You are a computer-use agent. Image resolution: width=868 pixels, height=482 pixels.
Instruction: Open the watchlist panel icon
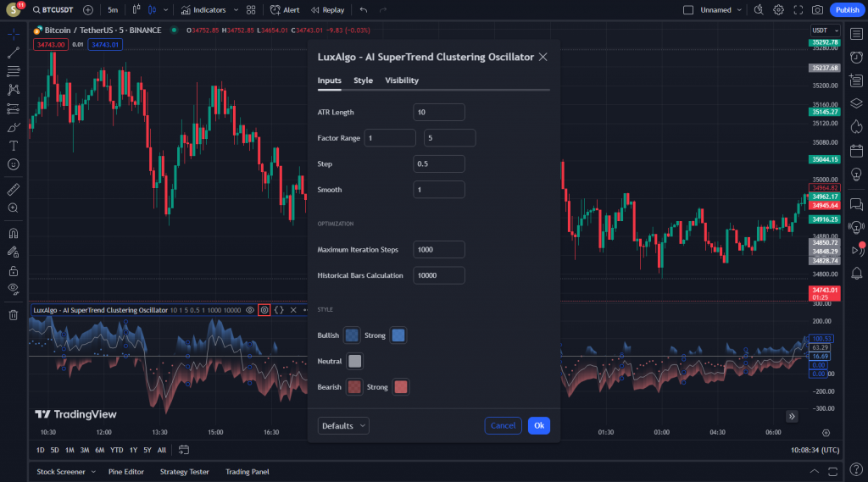(x=856, y=35)
